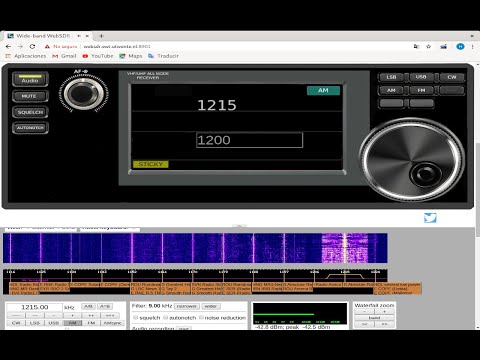Screen dimensions: 480x360
Task: Select LSB in the lower mode row
Action: click(35, 323)
